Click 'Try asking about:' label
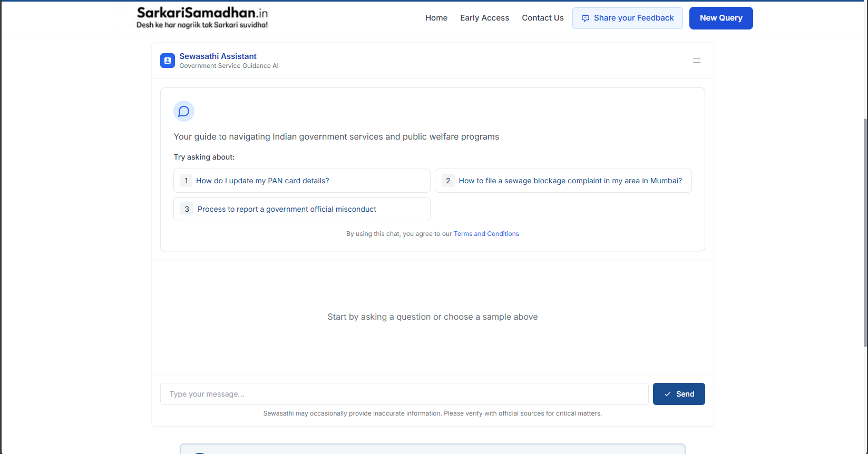Viewport: 868px width, 454px height. point(204,157)
